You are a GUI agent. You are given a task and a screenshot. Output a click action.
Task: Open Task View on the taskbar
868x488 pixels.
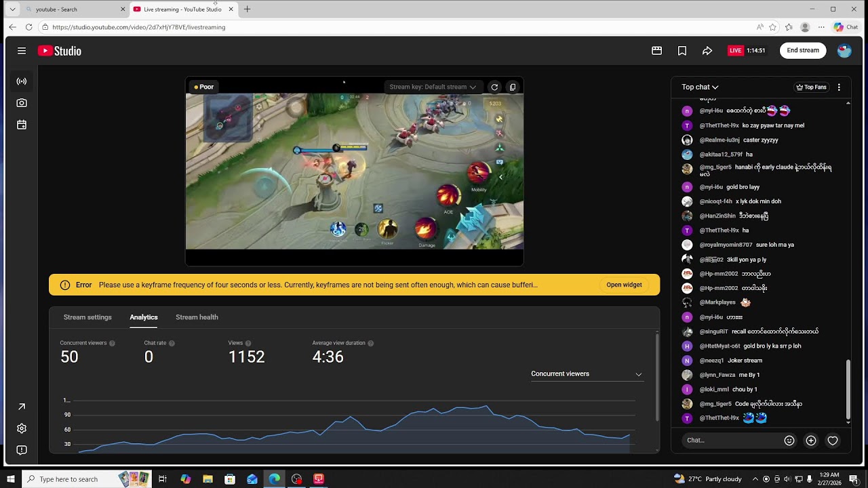(x=163, y=479)
